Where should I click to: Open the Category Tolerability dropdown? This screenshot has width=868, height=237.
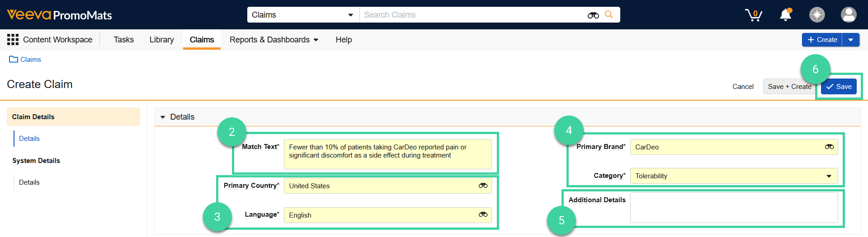click(734, 176)
